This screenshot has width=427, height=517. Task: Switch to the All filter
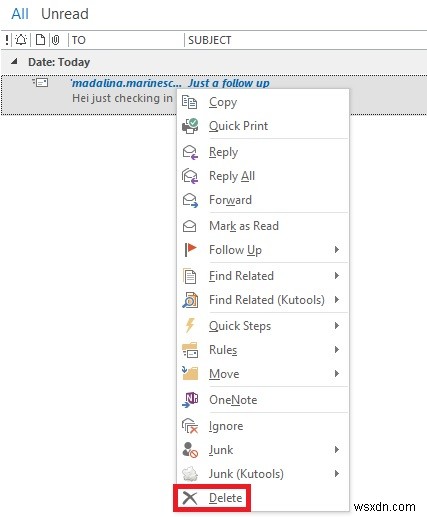coord(20,14)
